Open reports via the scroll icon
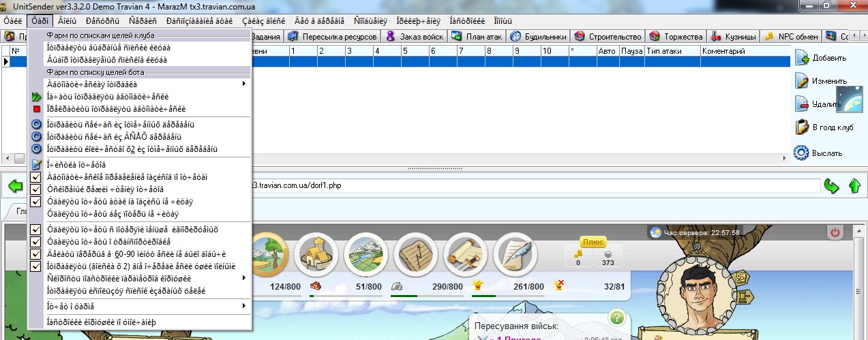 click(464, 253)
